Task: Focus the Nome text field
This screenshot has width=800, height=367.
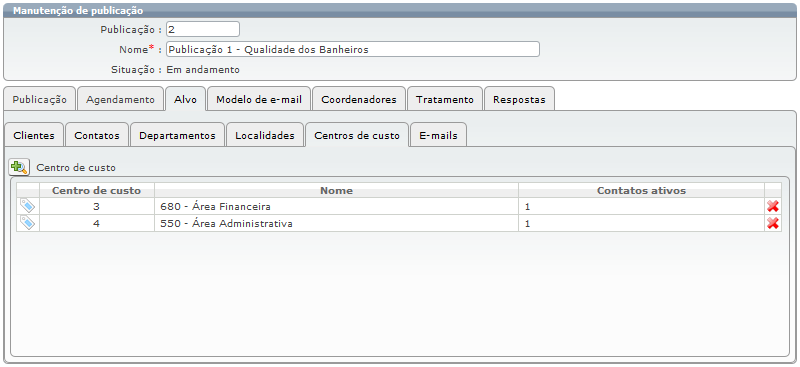Action: click(353, 49)
